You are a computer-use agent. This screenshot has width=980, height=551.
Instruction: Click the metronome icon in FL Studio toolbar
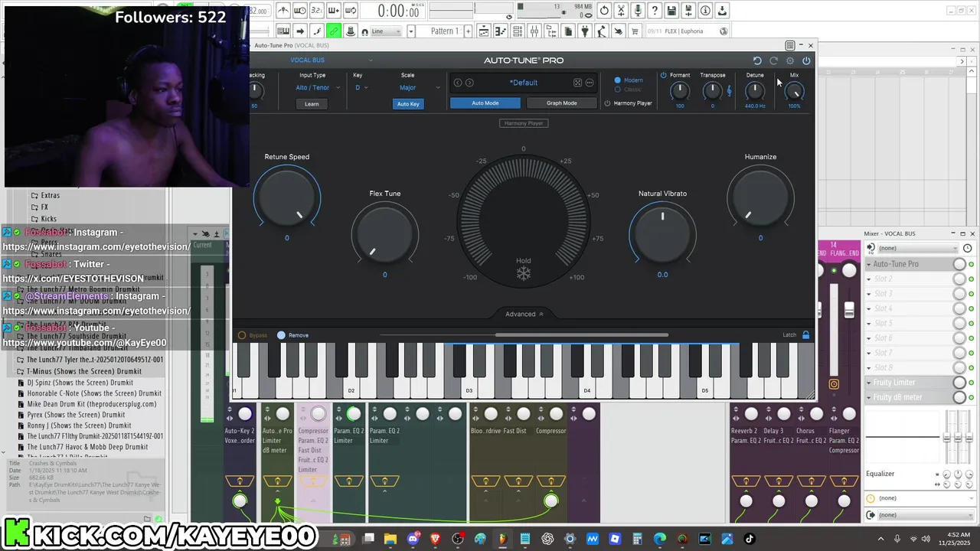[283, 11]
